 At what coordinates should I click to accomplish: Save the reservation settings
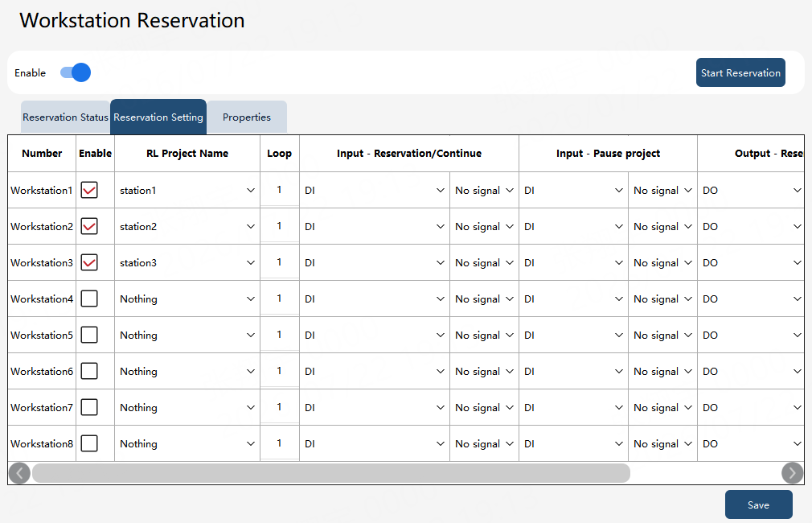coord(759,504)
